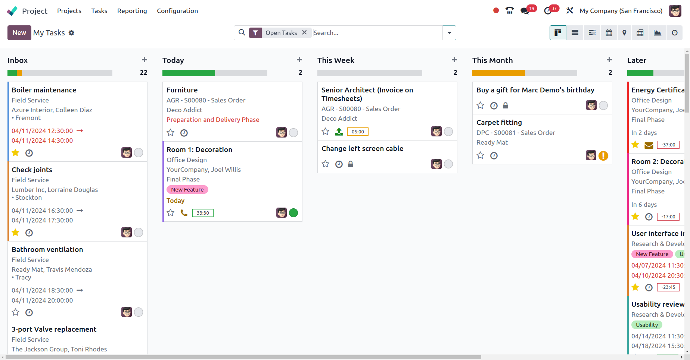
Task: Open the Configuration menu
Action: [x=177, y=11]
